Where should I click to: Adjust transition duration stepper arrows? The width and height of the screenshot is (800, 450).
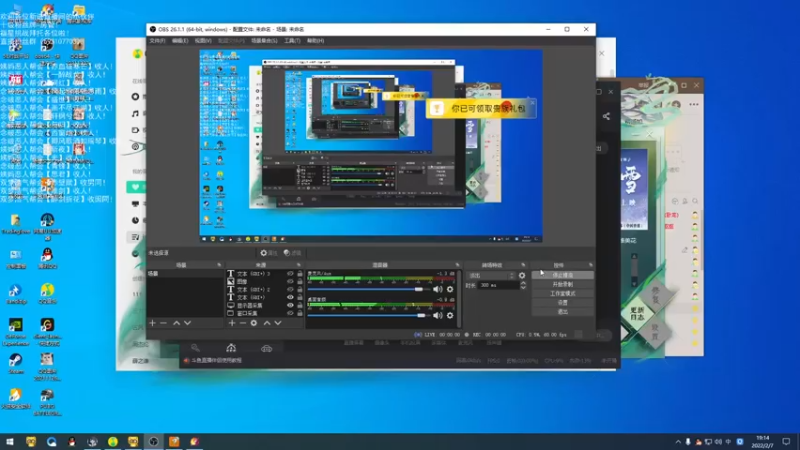(x=523, y=286)
